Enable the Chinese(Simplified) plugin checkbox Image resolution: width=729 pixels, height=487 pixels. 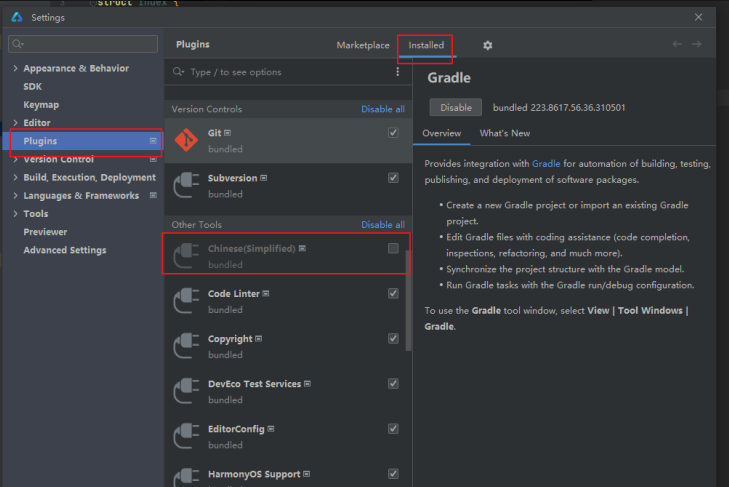pyautogui.click(x=393, y=248)
